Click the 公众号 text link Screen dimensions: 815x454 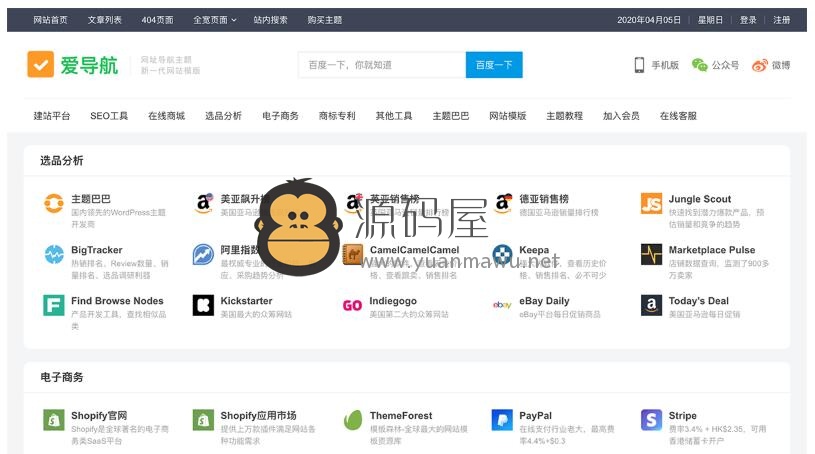click(x=725, y=65)
